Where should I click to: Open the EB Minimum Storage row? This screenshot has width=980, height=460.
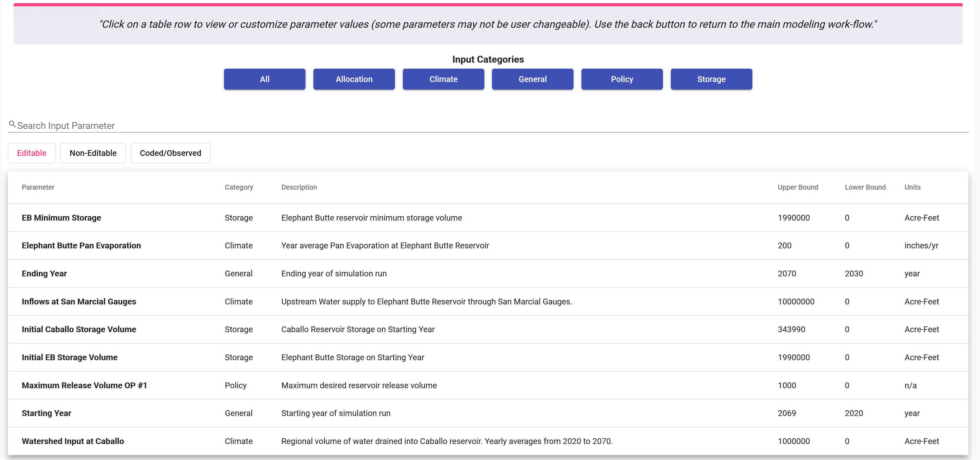[488, 218]
